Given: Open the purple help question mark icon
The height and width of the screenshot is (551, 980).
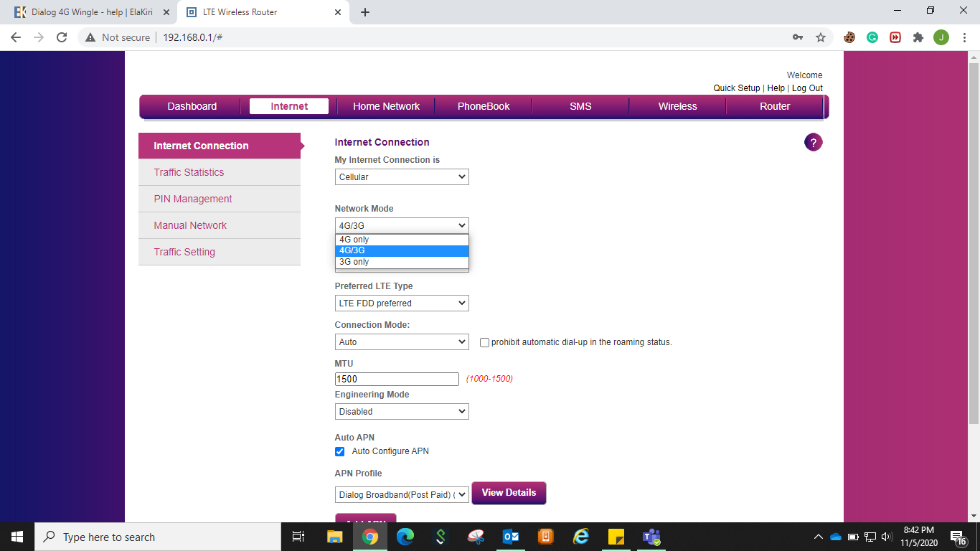Looking at the screenshot, I should coord(813,142).
